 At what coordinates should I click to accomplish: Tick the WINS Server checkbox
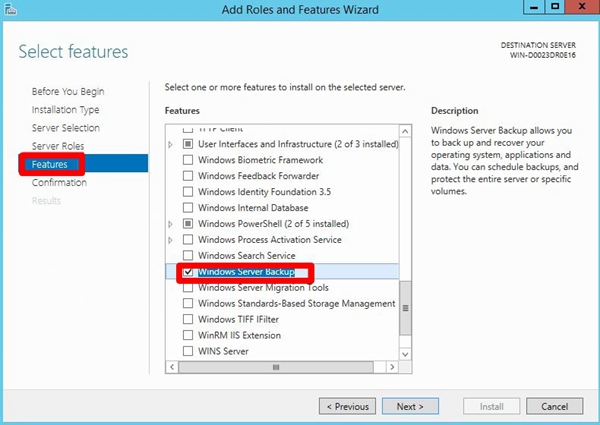pos(188,351)
